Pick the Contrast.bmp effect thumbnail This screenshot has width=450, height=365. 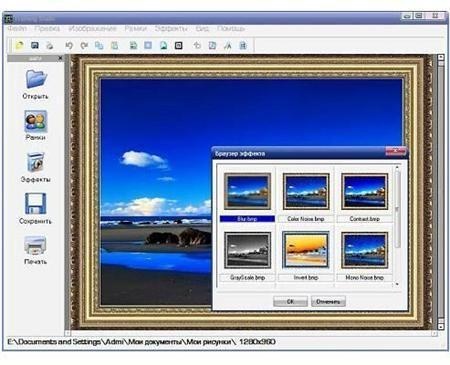364,192
